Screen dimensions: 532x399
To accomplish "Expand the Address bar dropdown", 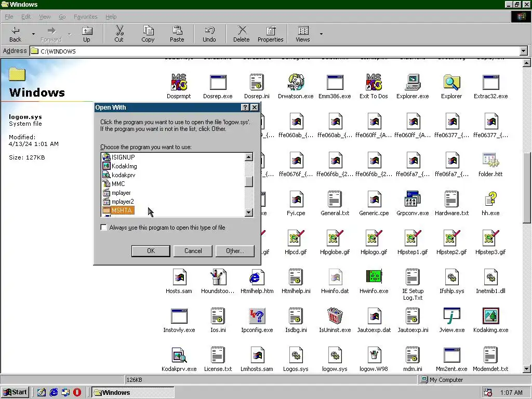I will (x=524, y=51).
